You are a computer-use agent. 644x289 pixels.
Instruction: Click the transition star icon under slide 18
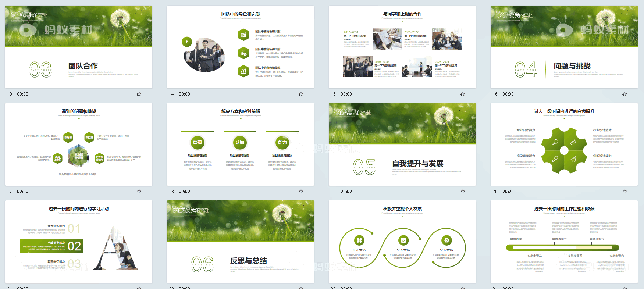pyautogui.click(x=301, y=192)
